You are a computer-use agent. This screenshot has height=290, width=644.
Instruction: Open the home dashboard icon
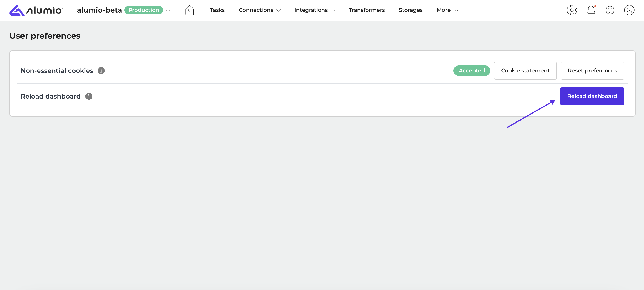[x=189, y=10]
